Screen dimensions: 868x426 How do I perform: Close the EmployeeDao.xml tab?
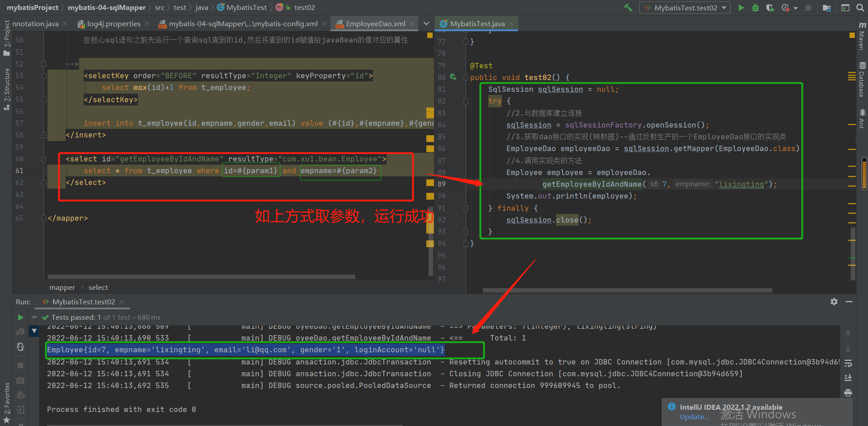[412, 24]
